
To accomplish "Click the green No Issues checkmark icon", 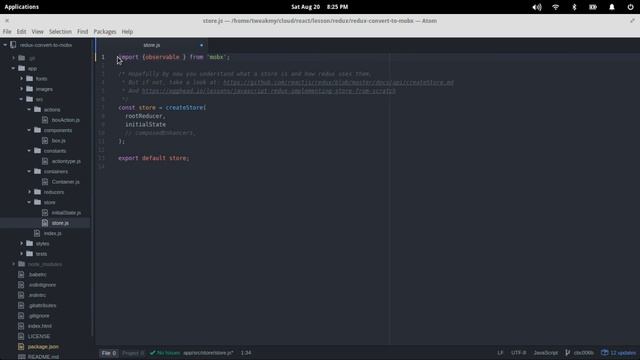I will [152, 353].
